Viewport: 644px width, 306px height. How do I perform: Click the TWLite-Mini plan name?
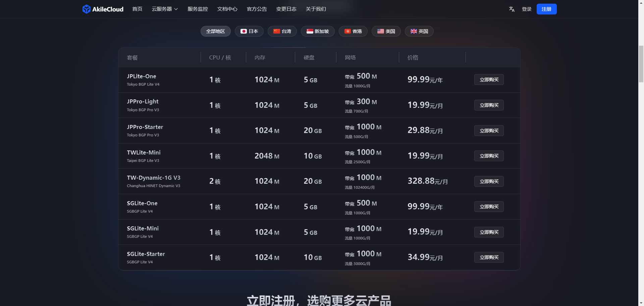144,152
